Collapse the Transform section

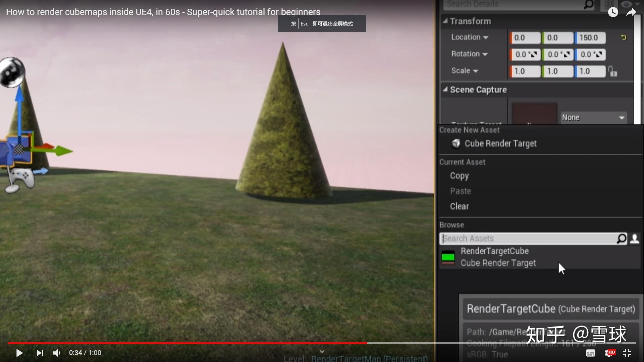pyautogui.click(x=445, y=20)
